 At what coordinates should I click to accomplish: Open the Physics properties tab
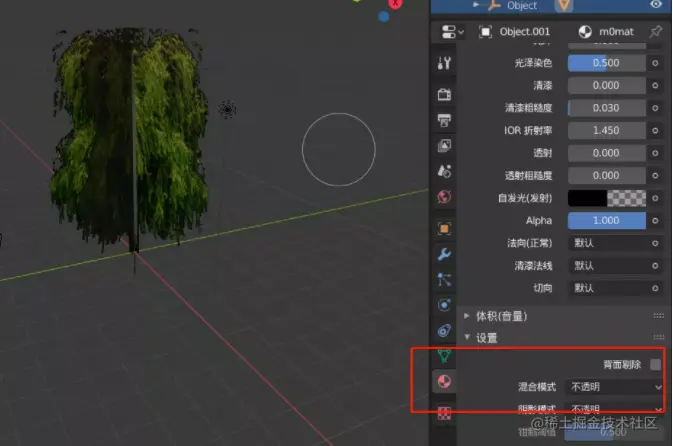point(444,305)
